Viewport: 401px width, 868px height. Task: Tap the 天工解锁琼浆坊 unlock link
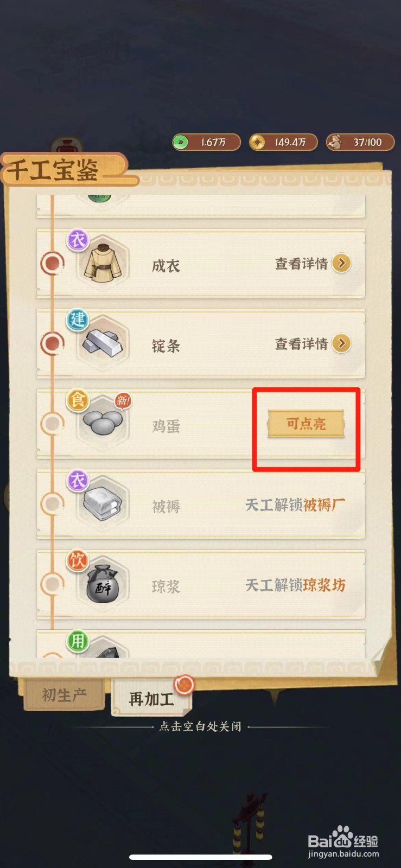(295, 585)
